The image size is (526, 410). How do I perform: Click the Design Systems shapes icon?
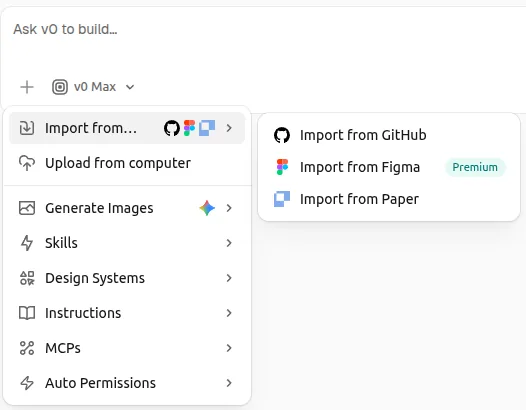tap(27, 278)
